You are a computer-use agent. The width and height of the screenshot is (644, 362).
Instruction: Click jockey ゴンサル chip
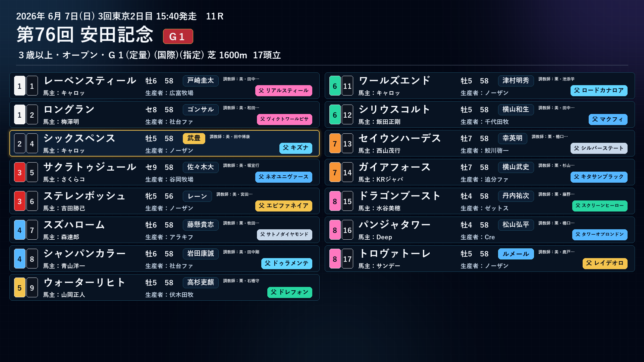(201, 110)
